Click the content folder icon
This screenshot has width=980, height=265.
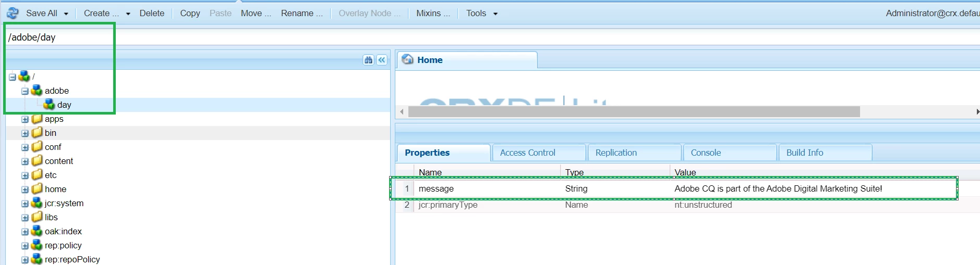point(37,161)
